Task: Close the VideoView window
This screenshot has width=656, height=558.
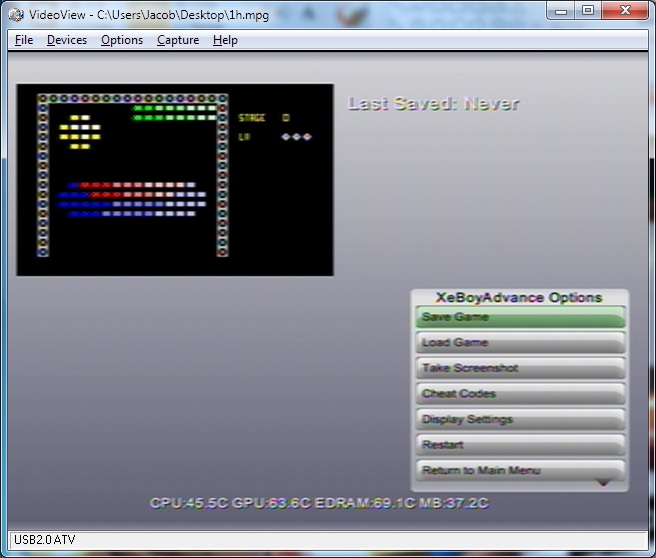Action: [x=625, y=11]
